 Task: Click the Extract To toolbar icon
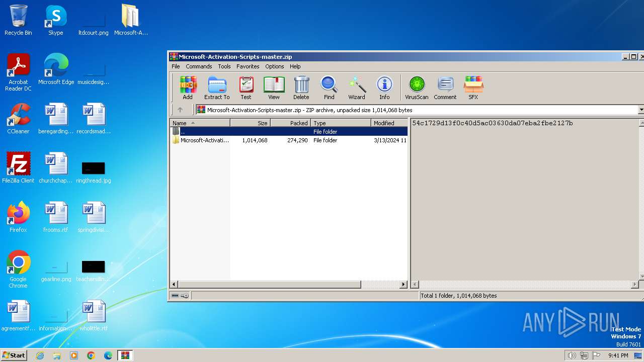click(x=217, y=87)
